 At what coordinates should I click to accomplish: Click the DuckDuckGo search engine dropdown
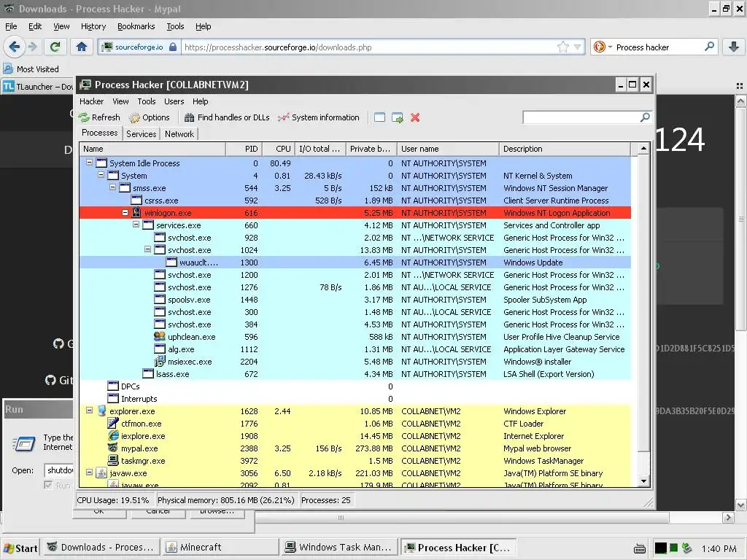pos(603,47)
